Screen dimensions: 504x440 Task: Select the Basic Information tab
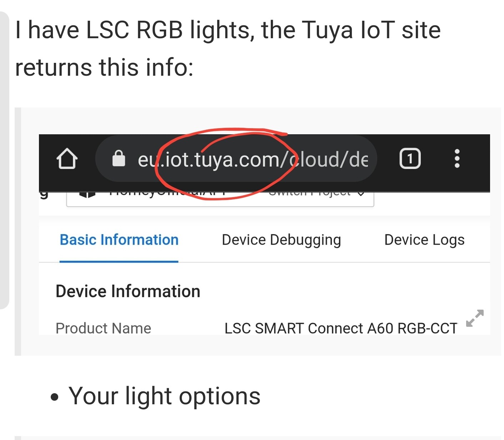pyautogui.click(x=119, y=240)
